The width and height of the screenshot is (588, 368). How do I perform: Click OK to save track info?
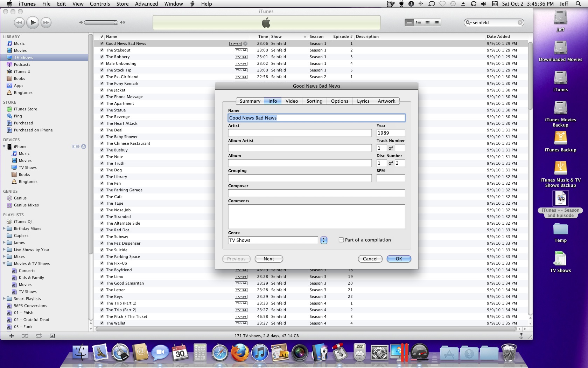pyautogui.click(x=398, y=259)
